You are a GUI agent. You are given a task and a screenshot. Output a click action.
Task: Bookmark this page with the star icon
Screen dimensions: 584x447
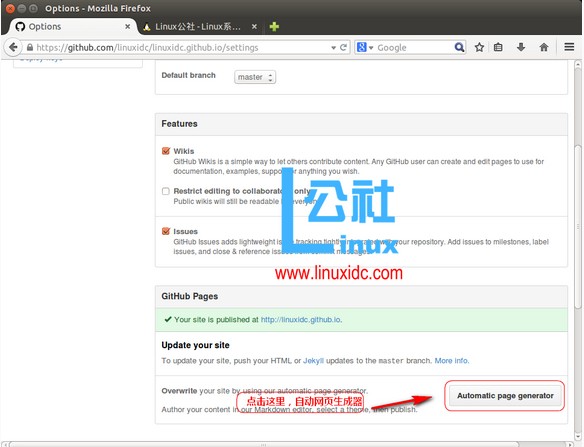coord(479,47)
